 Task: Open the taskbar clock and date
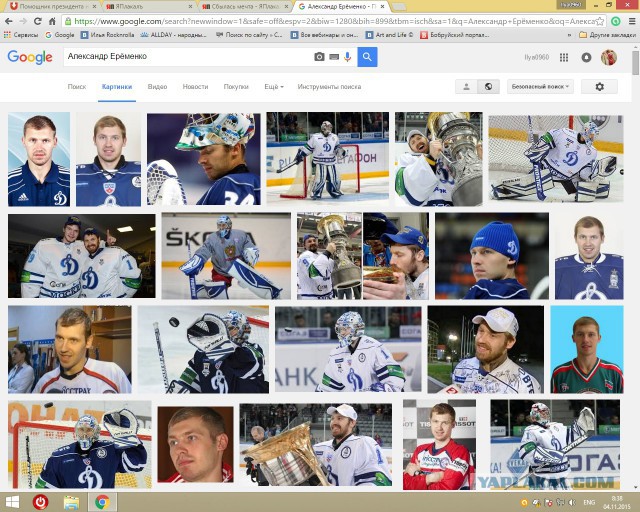pyautogui.click(x=618, y=503)
